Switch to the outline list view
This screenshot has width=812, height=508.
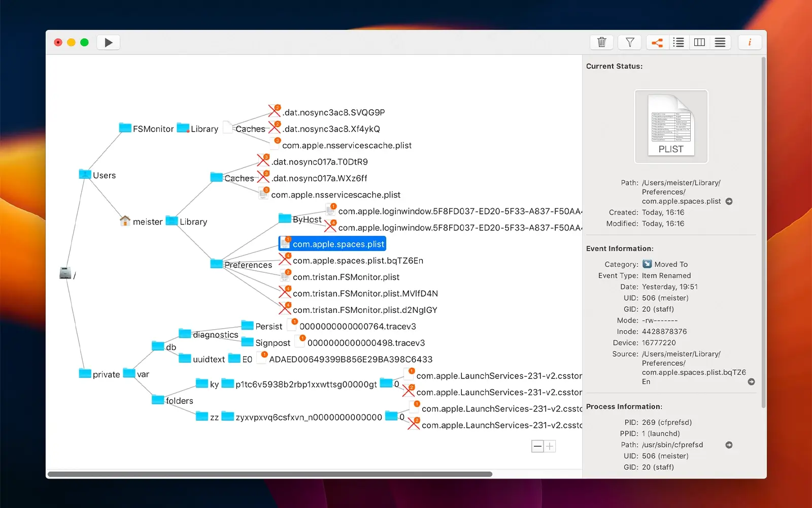pos(679,43)
